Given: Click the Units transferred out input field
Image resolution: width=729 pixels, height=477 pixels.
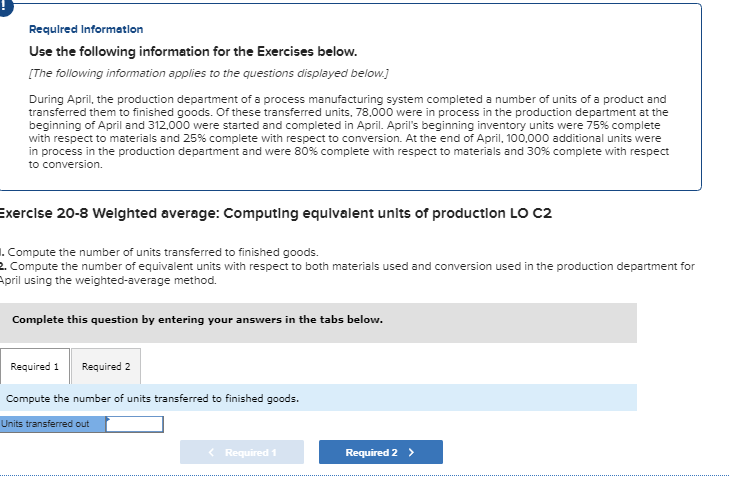Looking at the screenshot, I should pos(135,424).
